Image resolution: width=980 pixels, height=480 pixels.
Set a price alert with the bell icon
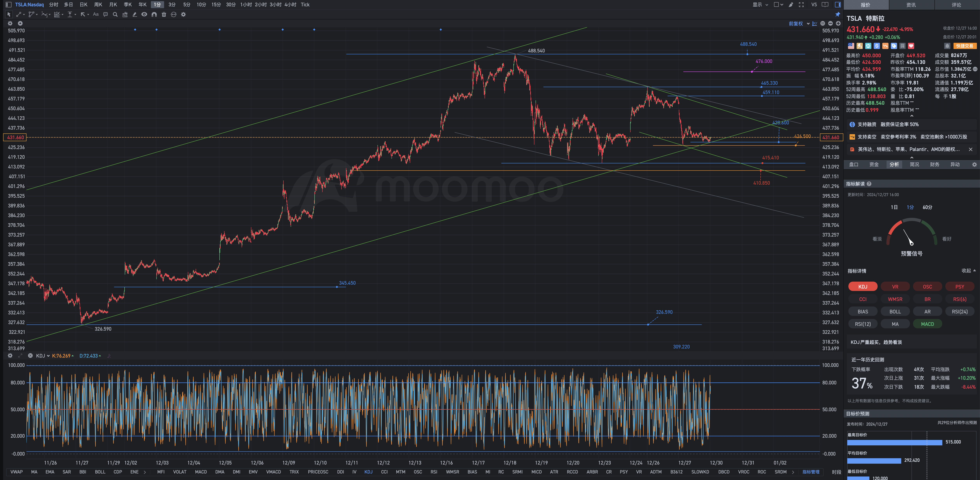click(x=947, y=46)
